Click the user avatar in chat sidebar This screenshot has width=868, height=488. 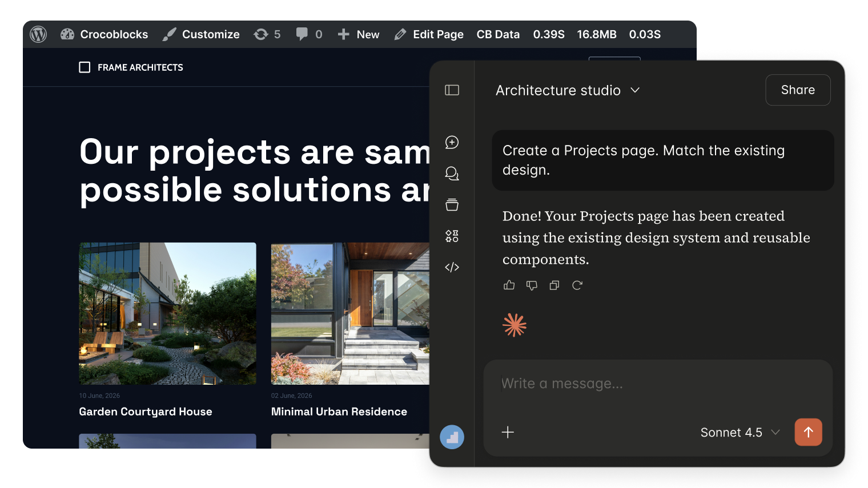[x=452, y=437]
